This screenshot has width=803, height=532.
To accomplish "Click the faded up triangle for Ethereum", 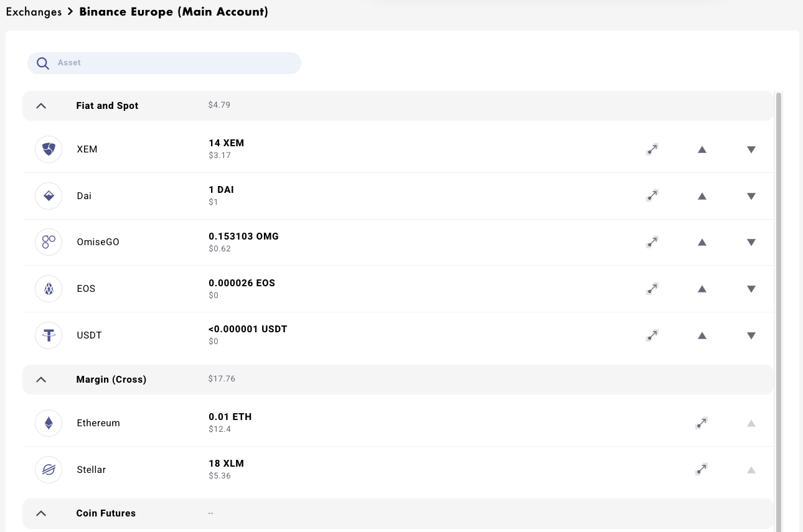I will point(751,423).
